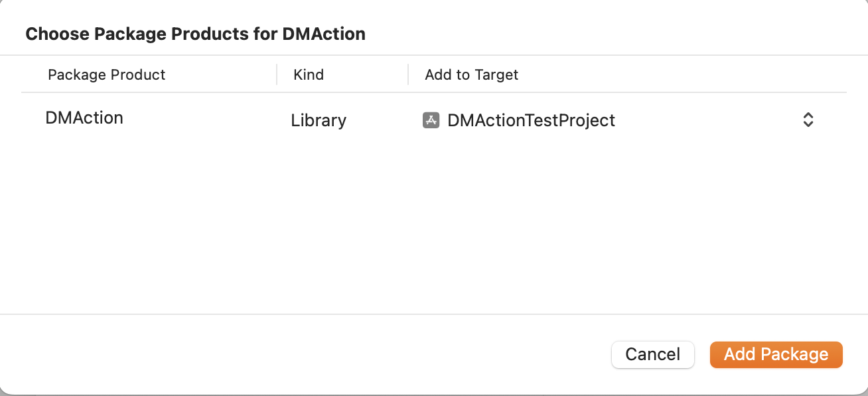The image size is (868, 396).
Task: Click the empty footer area beside Cancel
Action: pyautogui.click(x=305, y=354)
